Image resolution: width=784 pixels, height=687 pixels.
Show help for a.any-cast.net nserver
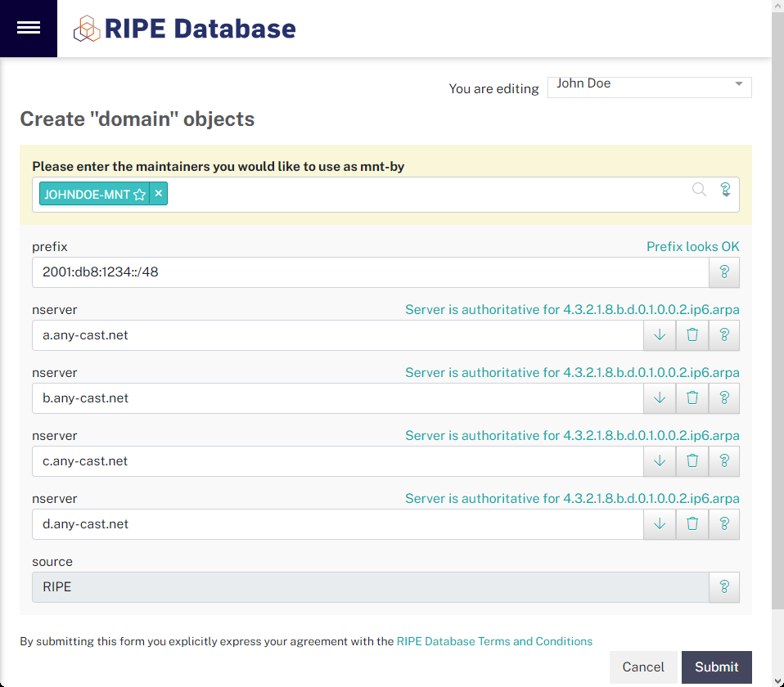pos(724,335)
